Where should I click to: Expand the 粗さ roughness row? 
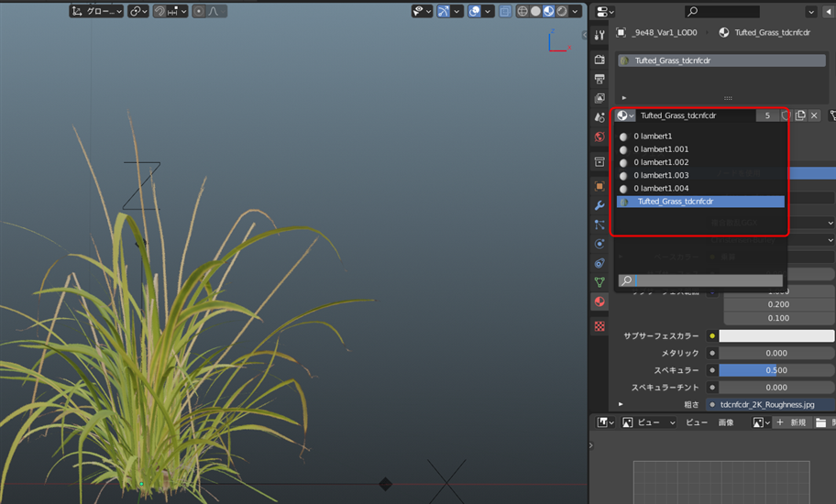click(x=621, y=404)
